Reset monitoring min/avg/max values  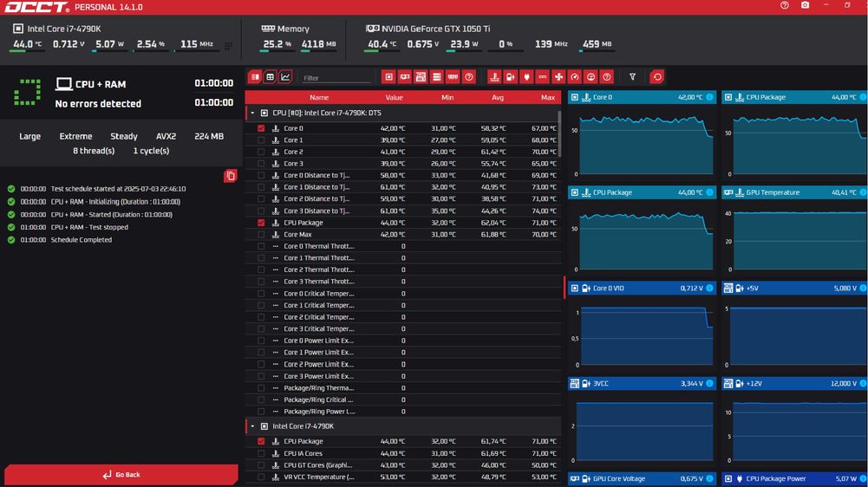click(x=657, y=77)
